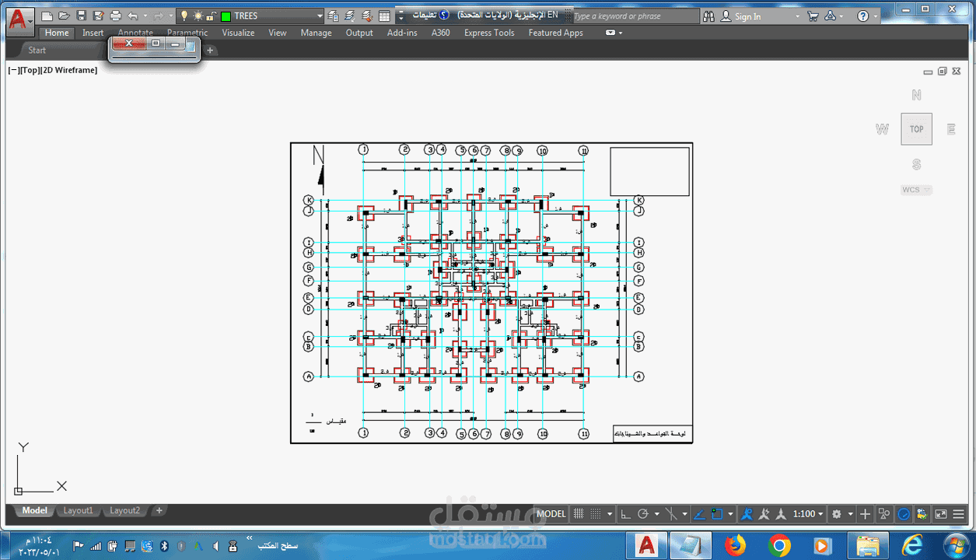Toggle Isometric Drafting in status bar
The height and width of the screenshot is (560, 976).
673,514
